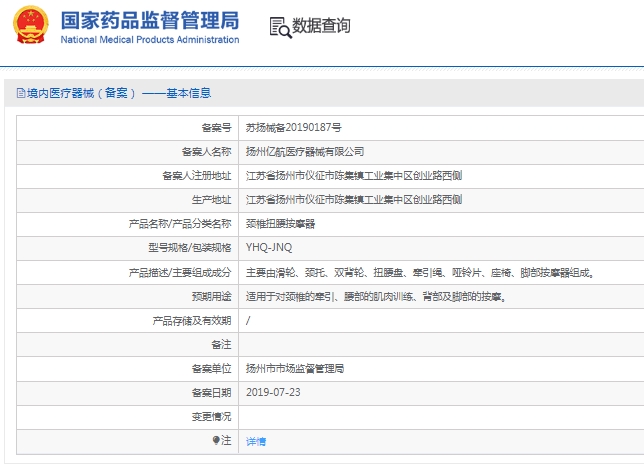Click the 备案人名称 label
The width and height of the screenshot is (644, 469).
pos(207,152)
